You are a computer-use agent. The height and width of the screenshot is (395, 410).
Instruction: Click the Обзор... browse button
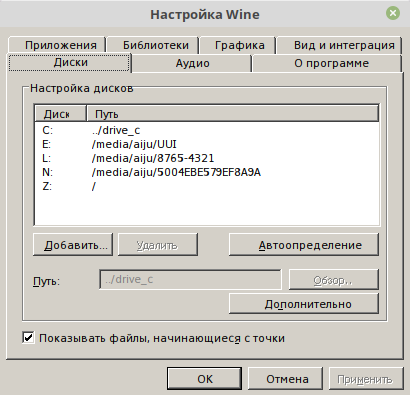(333, 280)
